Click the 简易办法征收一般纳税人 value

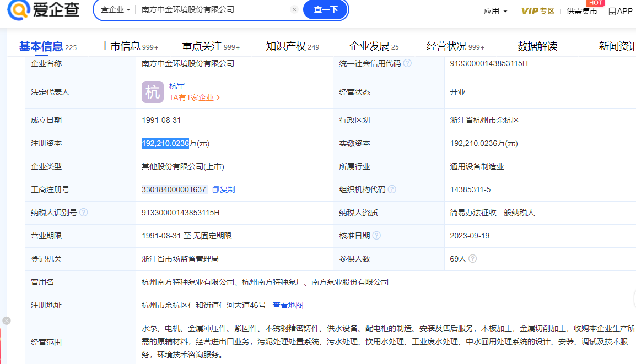tap(492, 213)
